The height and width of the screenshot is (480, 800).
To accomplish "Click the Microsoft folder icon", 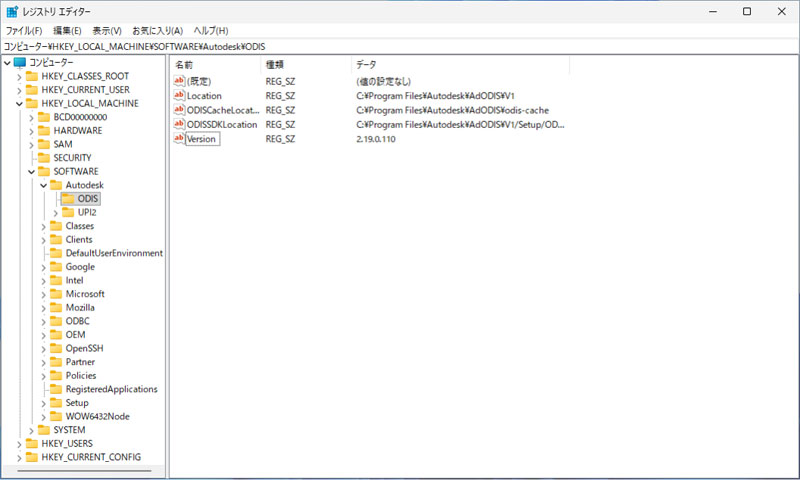I will pyautogui.click(x=57, y=294).
